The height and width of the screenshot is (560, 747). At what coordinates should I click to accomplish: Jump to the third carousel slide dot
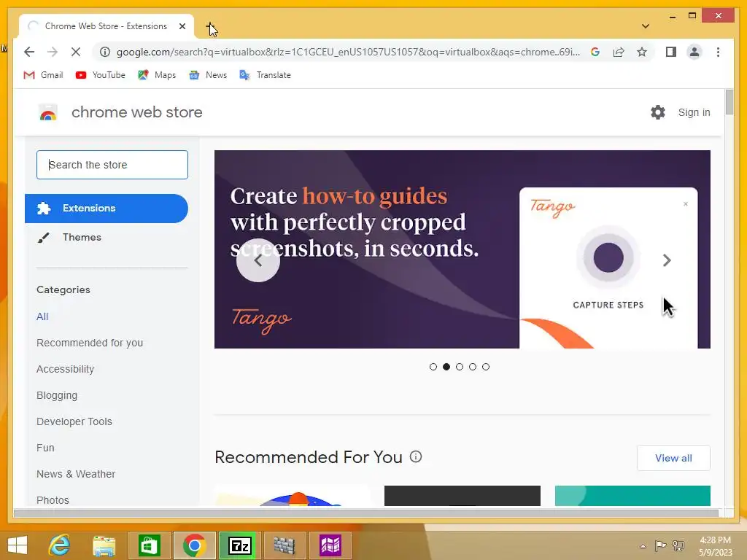click(x=460, y=367)
